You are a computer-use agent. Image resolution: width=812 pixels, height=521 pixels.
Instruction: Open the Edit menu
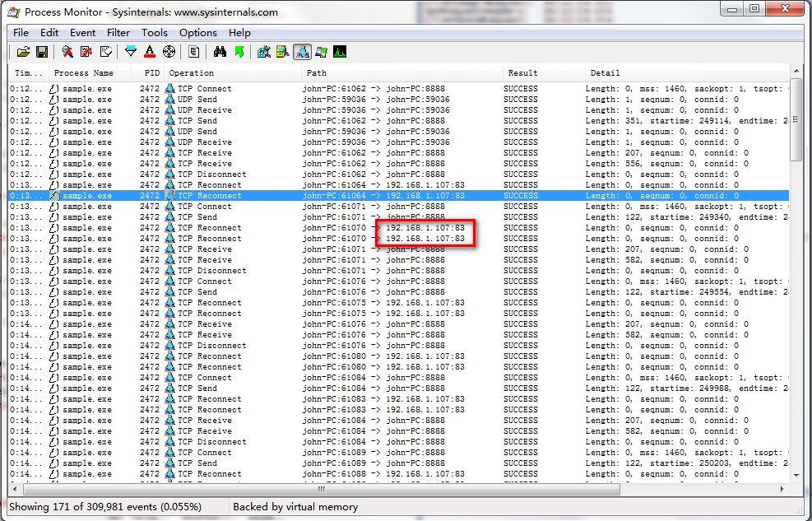[x=49, y=33]
